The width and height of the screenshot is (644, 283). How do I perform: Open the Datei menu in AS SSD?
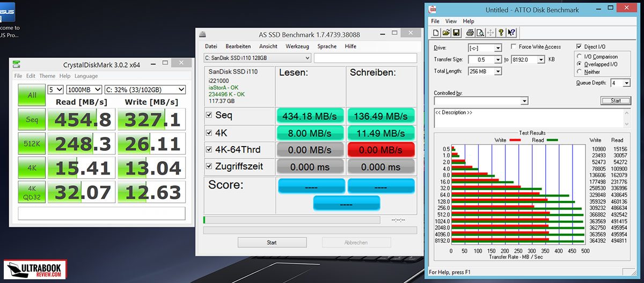click(211, 46)
